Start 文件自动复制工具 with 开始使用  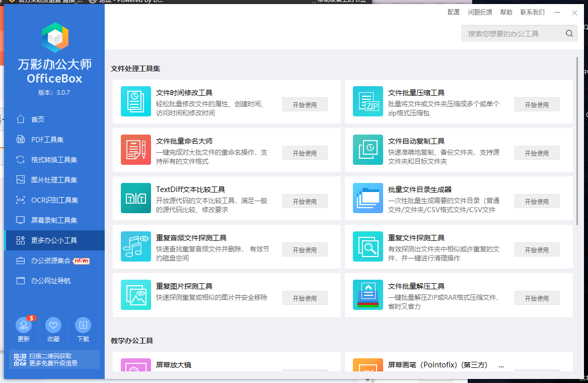click(537, 153)
